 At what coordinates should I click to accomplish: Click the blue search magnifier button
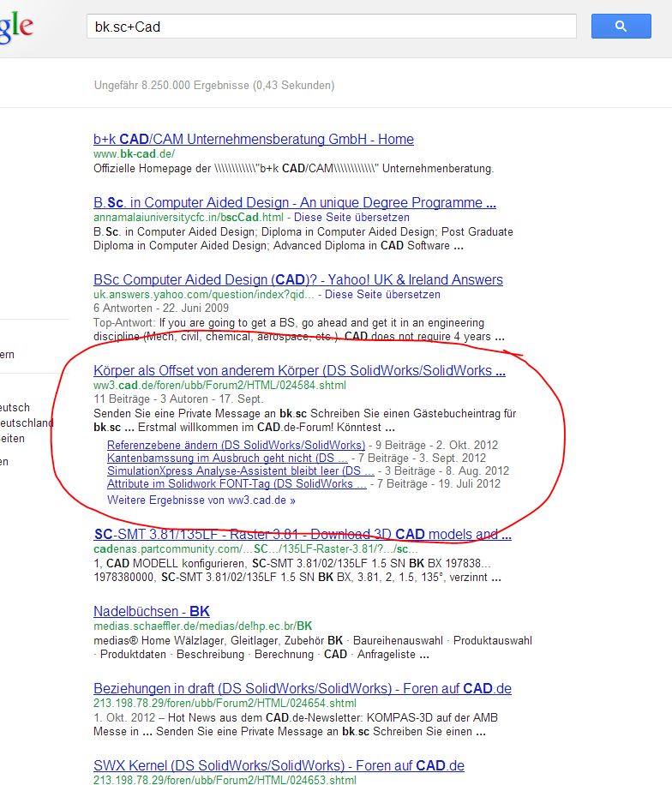pos(621,26)
